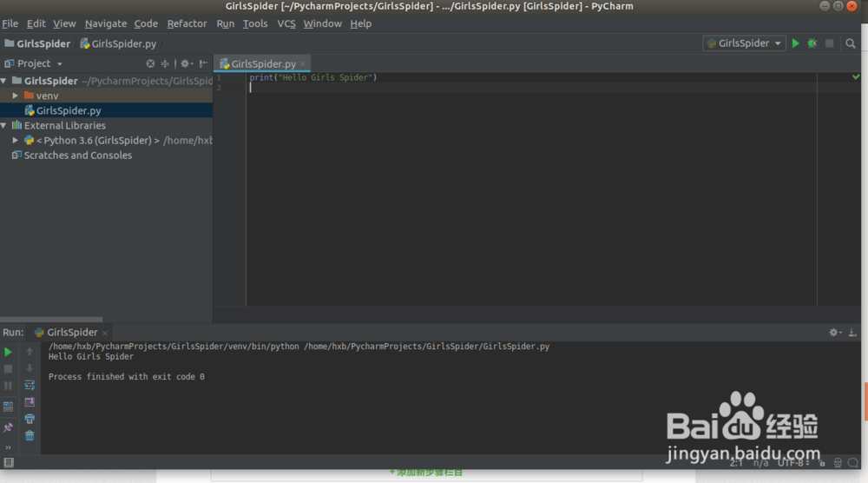Open Run panel gear settings
868x483 pixels.
tap(835, 333)
